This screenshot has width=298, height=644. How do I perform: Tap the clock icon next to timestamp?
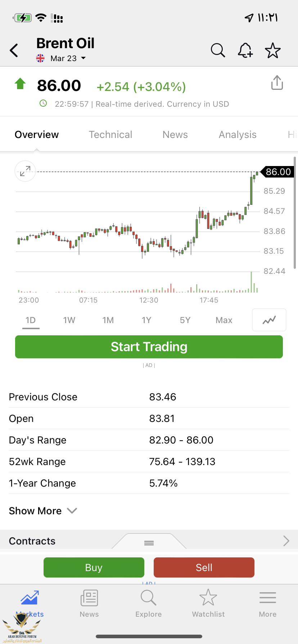[x=43, y=103]
